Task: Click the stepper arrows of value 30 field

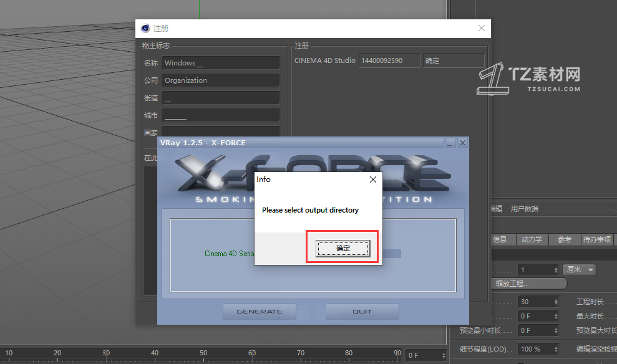Action: [556, 302]
